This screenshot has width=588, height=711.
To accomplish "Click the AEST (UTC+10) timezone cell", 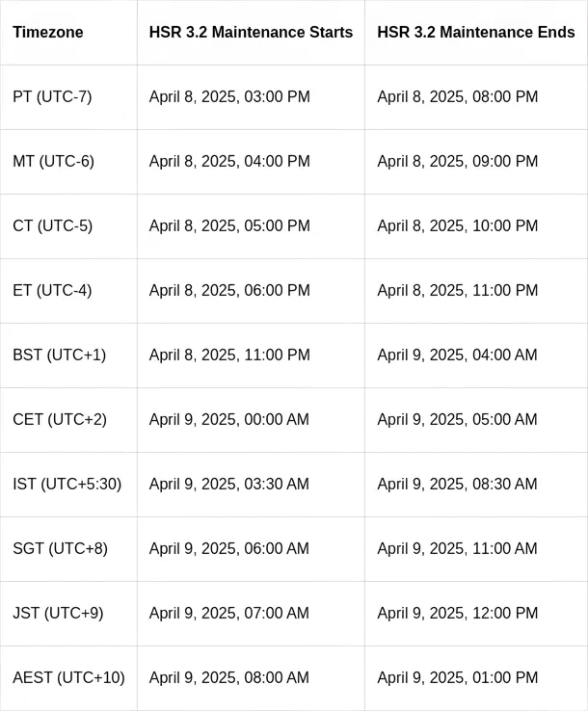I will coord(68,678).
